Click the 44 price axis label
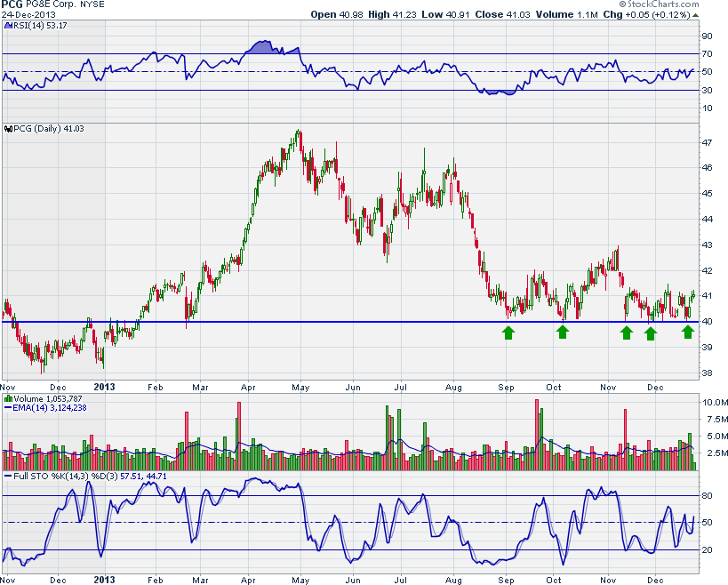 click(x=707, y=219)
